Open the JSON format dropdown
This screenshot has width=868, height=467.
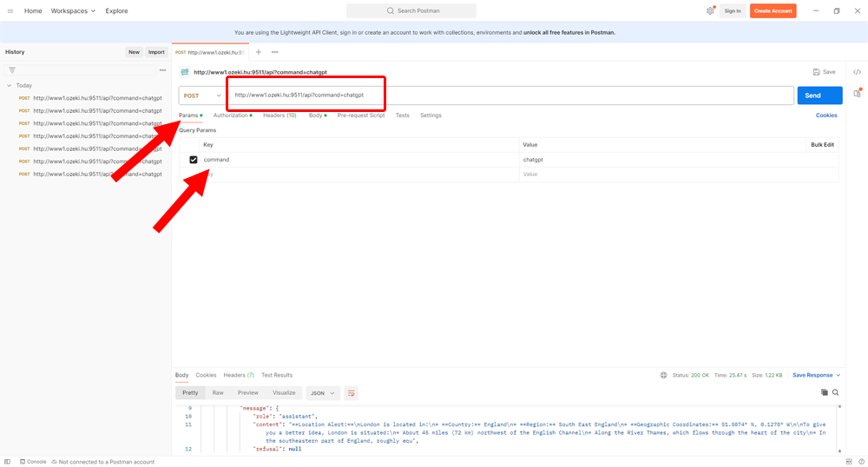(x=323, y=393)
